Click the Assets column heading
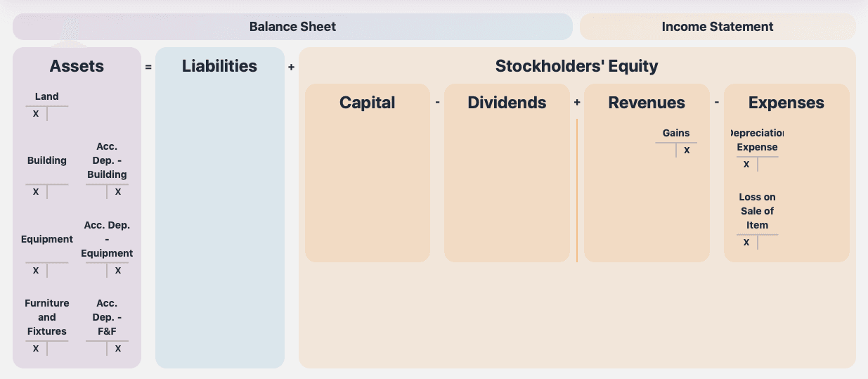This screenshot has width=868, height=379. point(77,66)
